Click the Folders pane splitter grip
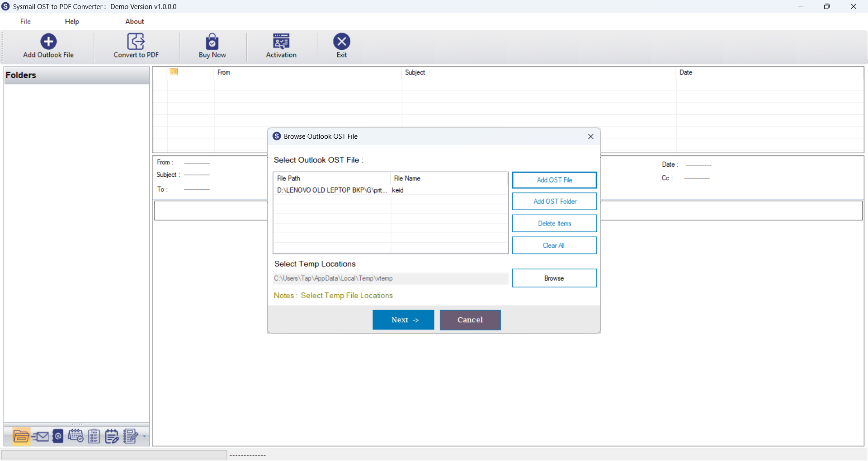 coord(77,424)
